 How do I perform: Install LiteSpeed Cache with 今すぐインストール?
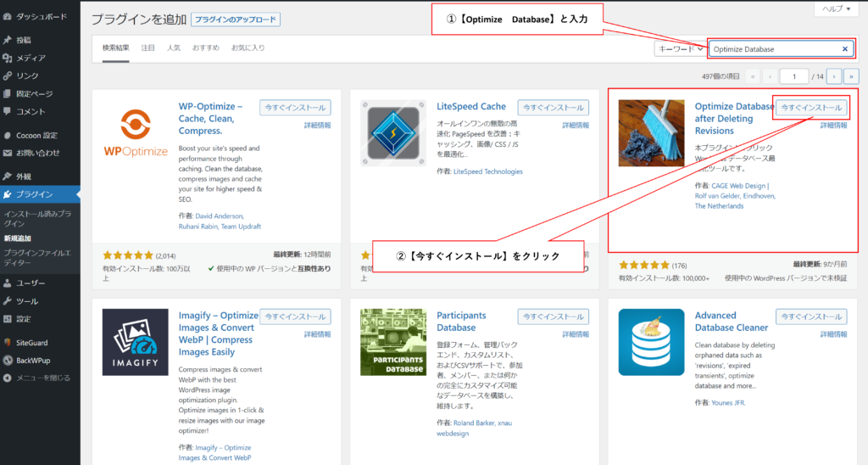pyautogui.click(x=553, y=108)
